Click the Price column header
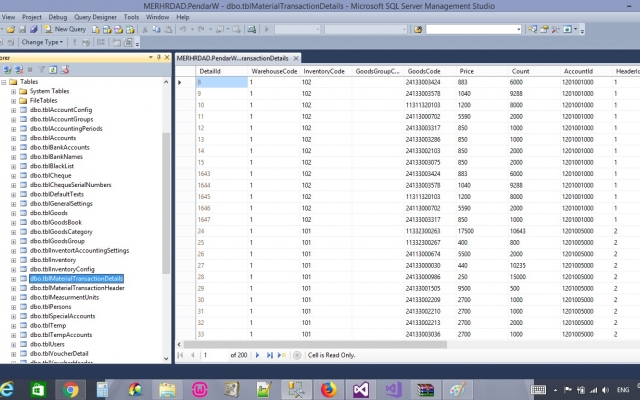This screenshot has height=400, width=640. tap(482, 71)
